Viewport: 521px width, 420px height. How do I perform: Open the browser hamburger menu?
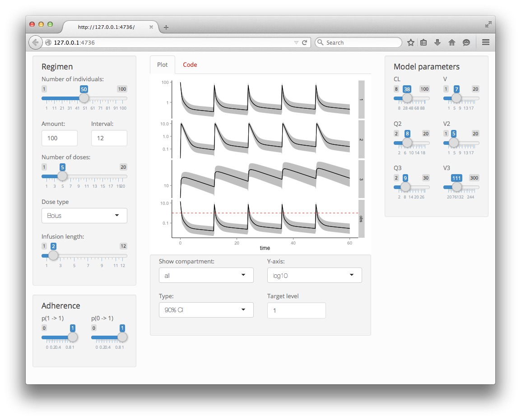[485, 42]
